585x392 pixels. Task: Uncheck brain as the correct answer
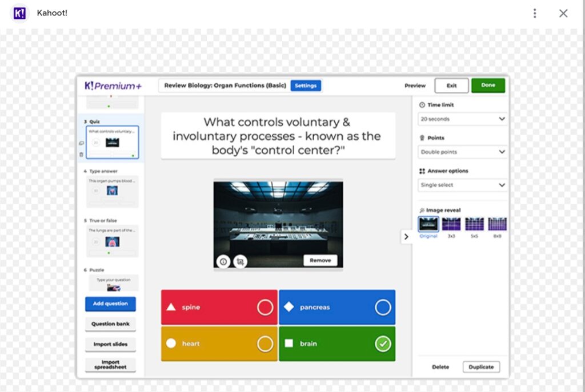point(383,343)
